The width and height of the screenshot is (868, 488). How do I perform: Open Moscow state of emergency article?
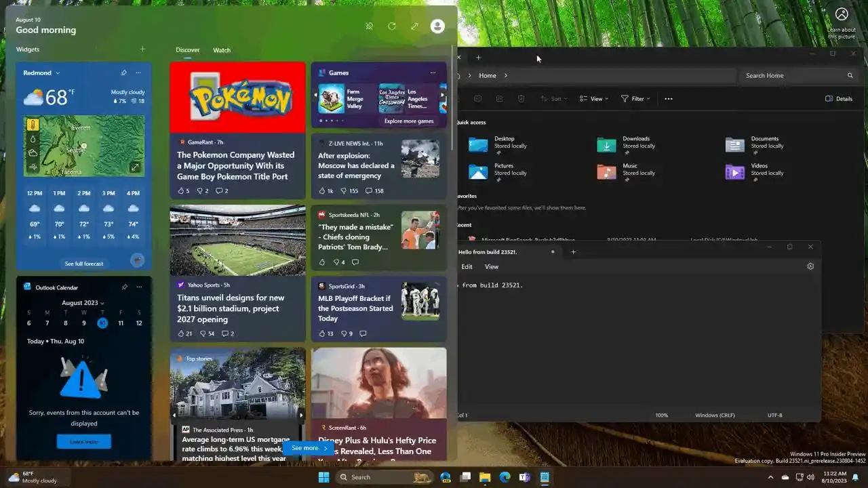(x=356, y=165)
